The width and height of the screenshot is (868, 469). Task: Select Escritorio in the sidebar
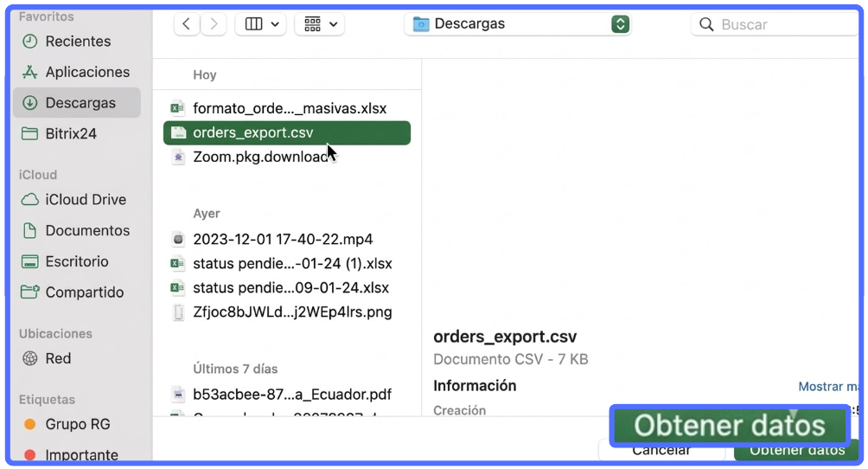(76, 261)
